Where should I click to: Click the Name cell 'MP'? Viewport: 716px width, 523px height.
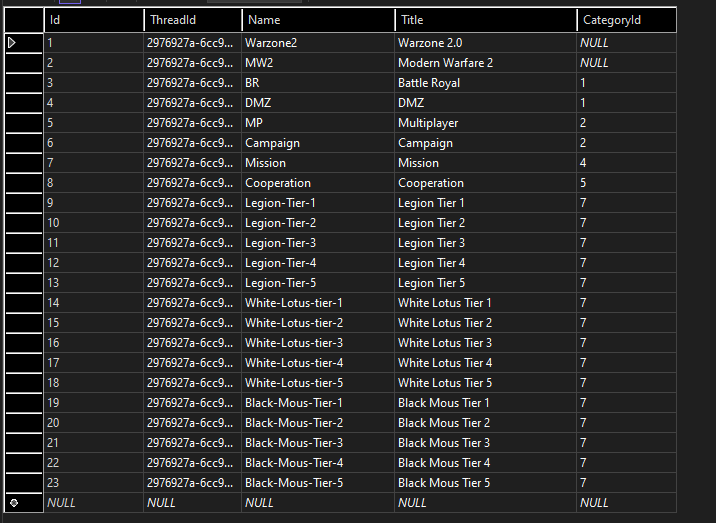(318, 123)
